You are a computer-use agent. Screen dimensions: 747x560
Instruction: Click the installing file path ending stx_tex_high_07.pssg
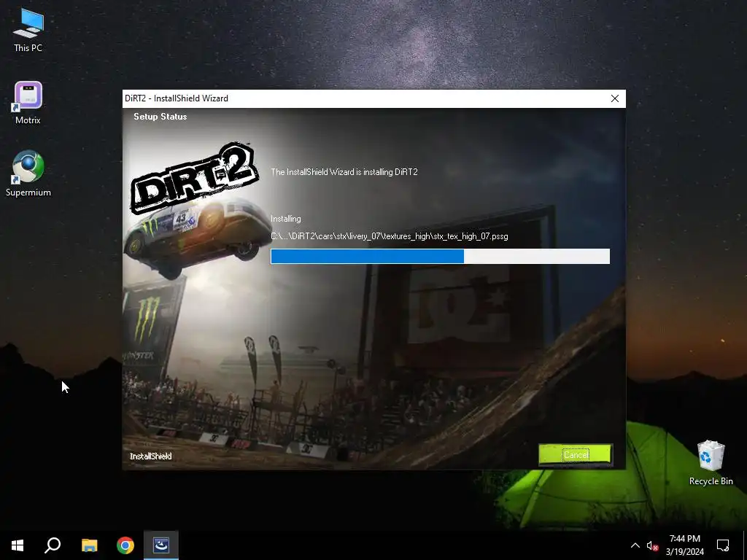point(390,236)
